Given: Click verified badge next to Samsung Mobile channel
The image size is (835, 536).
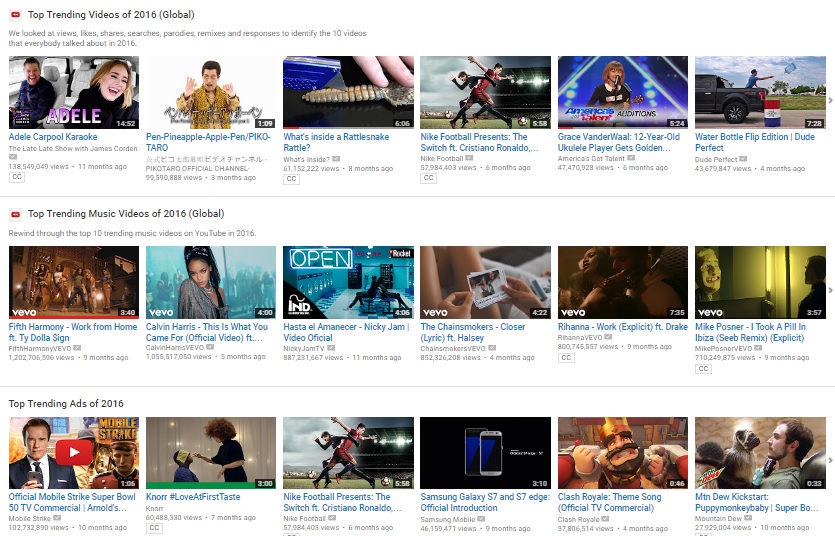Looking at the screenshot, I should point(481,519).
